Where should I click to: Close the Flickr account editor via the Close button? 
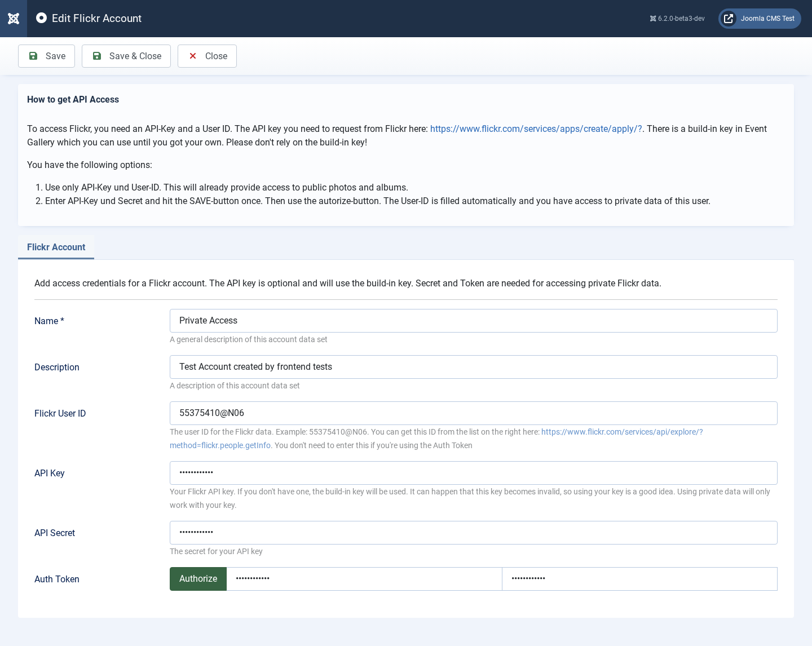click(x=207, y=56)
